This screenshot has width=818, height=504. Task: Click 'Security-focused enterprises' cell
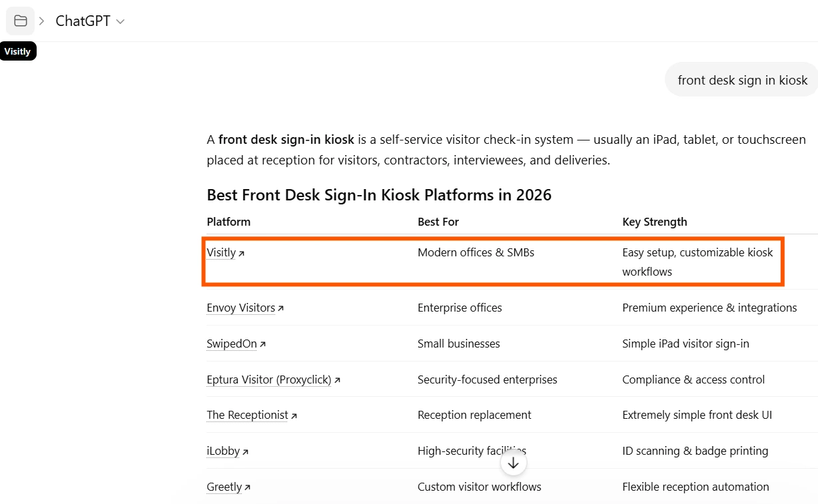point(488,379)
